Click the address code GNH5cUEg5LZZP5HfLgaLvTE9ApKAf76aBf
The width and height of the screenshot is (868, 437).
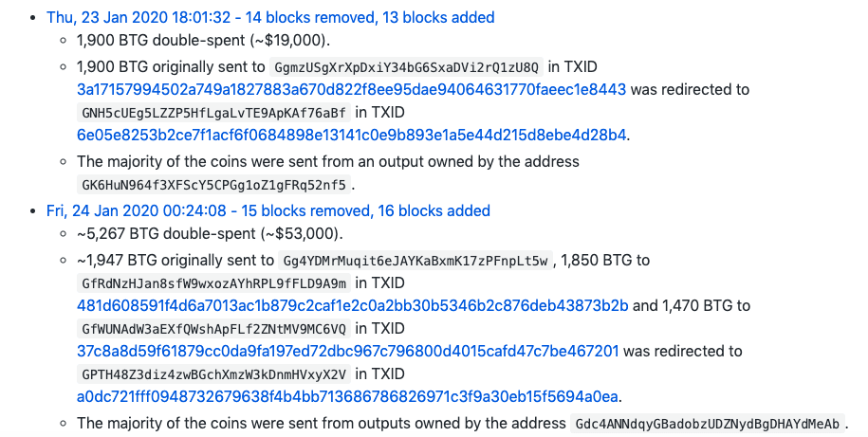pyautogui.click(x=213, y=114)
